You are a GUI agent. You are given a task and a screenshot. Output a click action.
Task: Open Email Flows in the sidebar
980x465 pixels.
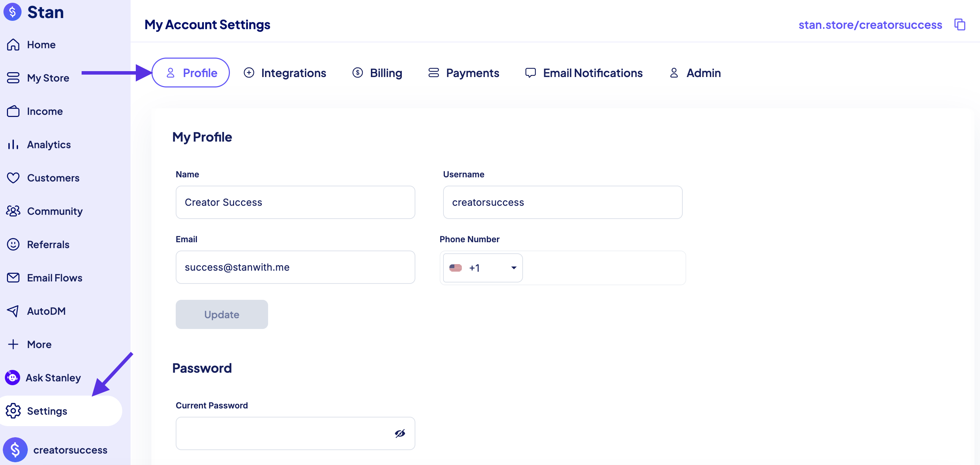[x=55, y=278]
